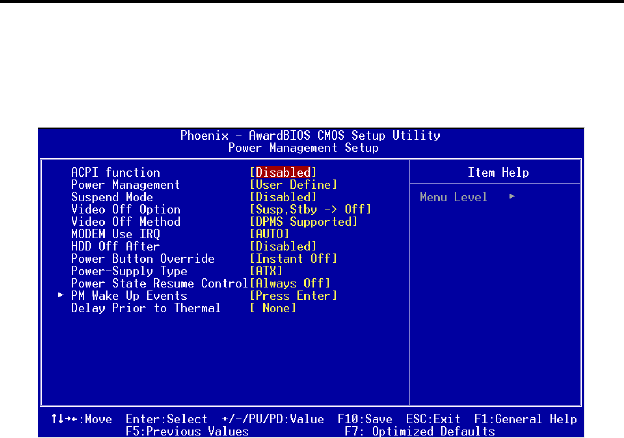Click the Power State Resume Control label
This screenshot has height=438, width=624.
pyautogui.click(x=160, y=284)
